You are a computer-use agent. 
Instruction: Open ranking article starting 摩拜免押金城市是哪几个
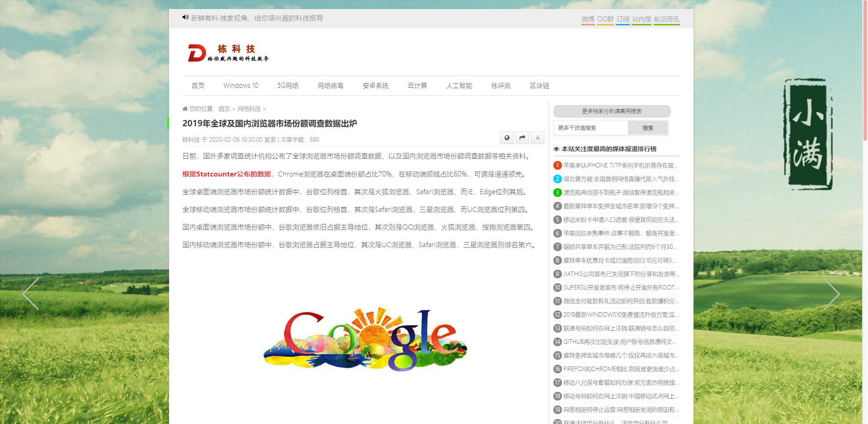(x=621, y=356)
